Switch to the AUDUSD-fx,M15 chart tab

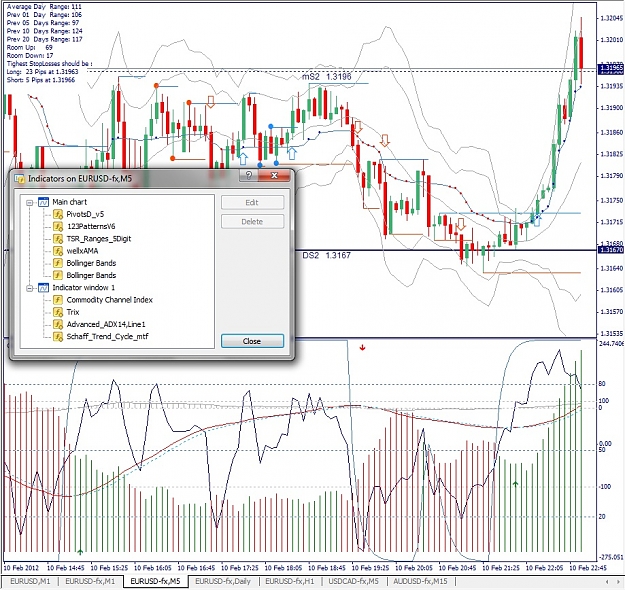pos(420,581)
